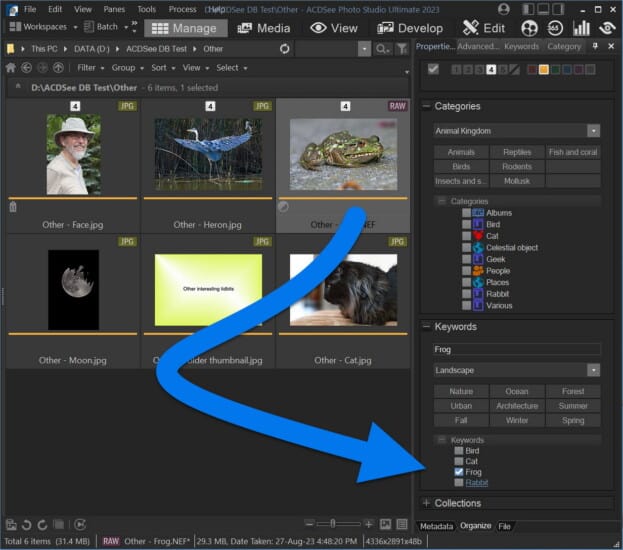Image resolution: width=623 pixels, height=550 pixels.
Task: Click the People category icon
Action: click(x=478, y=270)
